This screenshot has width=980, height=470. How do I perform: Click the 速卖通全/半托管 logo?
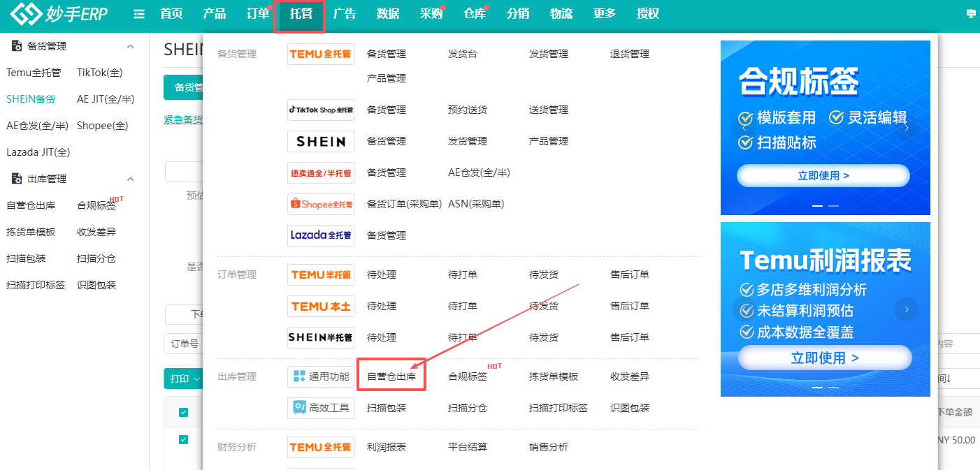(x=321, y=172)
